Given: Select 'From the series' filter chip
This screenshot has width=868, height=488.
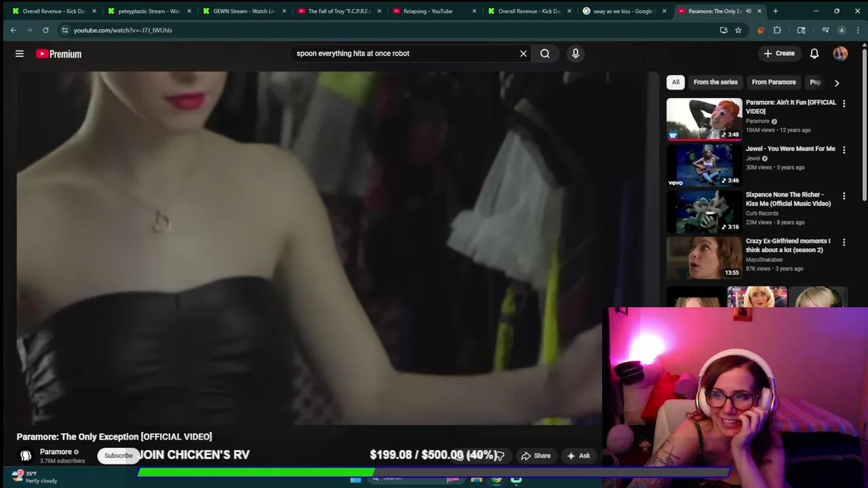Looking at the screenshot, I should click(x=715, y=82).
